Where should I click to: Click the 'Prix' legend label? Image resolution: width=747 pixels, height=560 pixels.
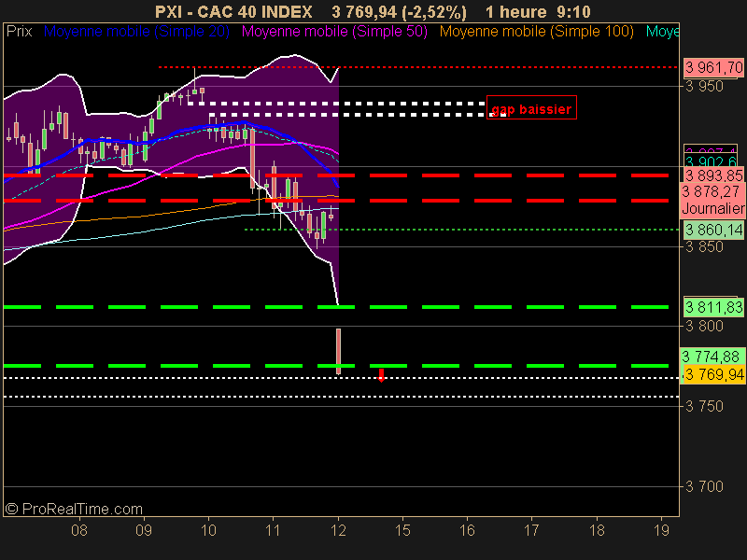[19, 32]
